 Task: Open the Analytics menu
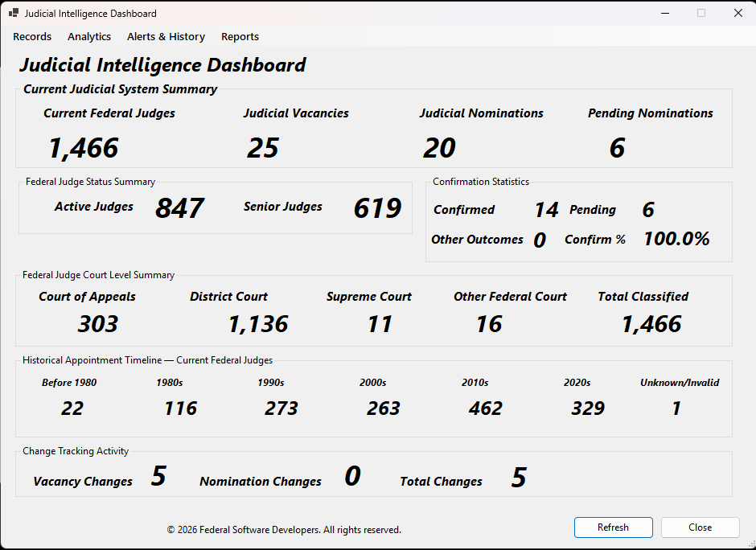click(89, 37)
